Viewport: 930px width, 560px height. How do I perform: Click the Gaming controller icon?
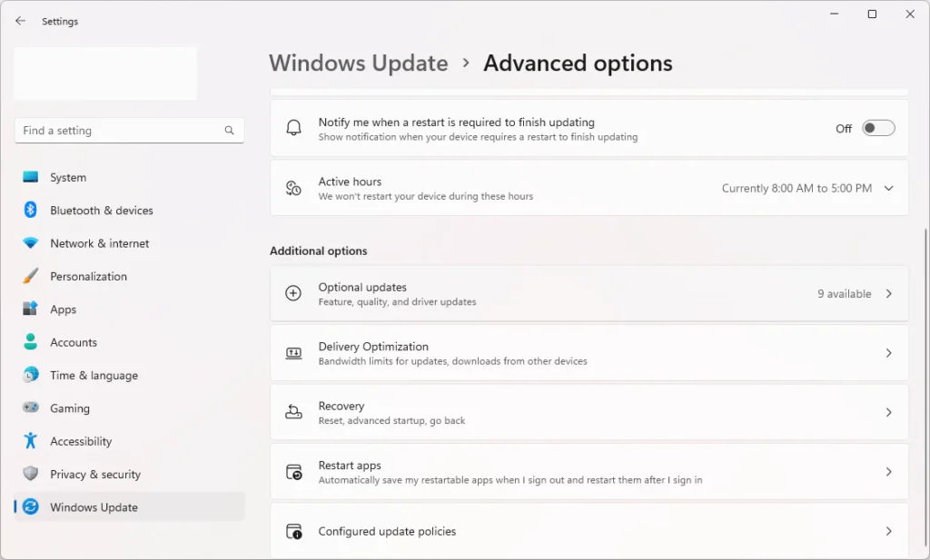(30, 408)
